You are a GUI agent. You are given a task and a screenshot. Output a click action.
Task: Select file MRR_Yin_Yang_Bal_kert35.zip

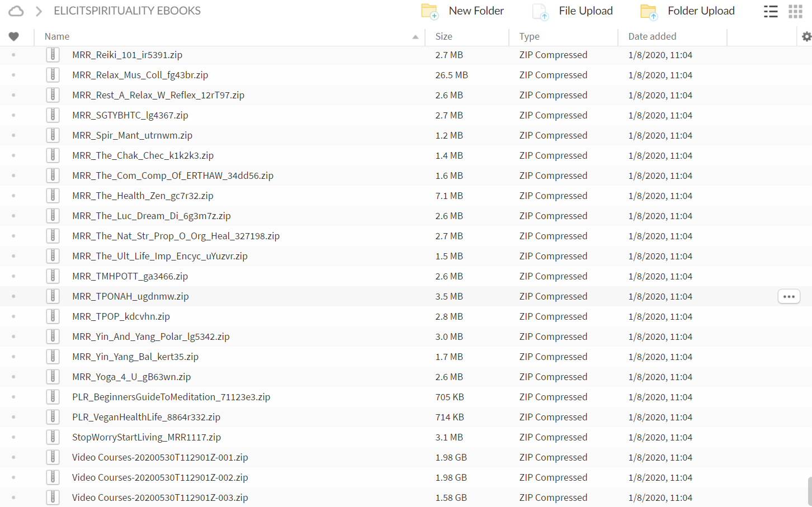click(x=135, y=357)
